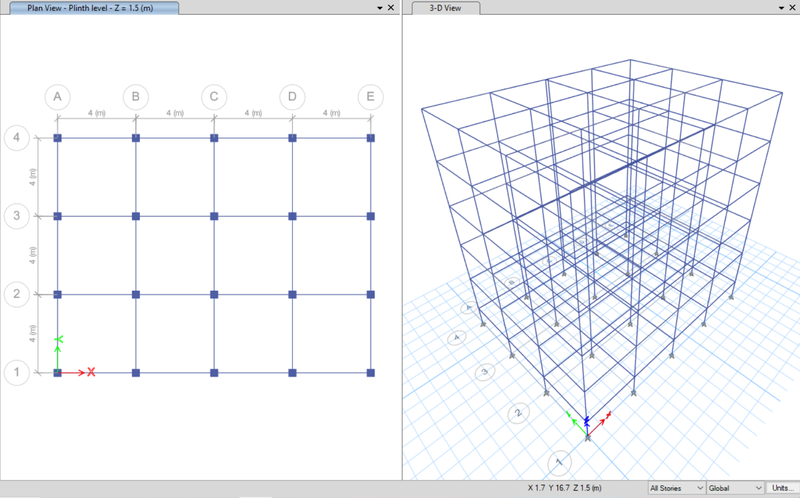Switch to the Plan View Plinth level tab

click(90, 8)
